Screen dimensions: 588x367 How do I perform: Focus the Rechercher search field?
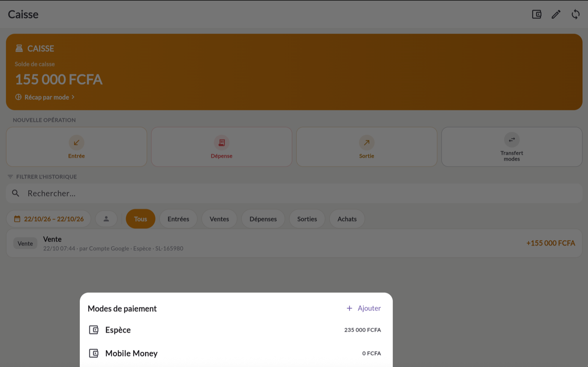pyautogui.click(x=294, y=193)
